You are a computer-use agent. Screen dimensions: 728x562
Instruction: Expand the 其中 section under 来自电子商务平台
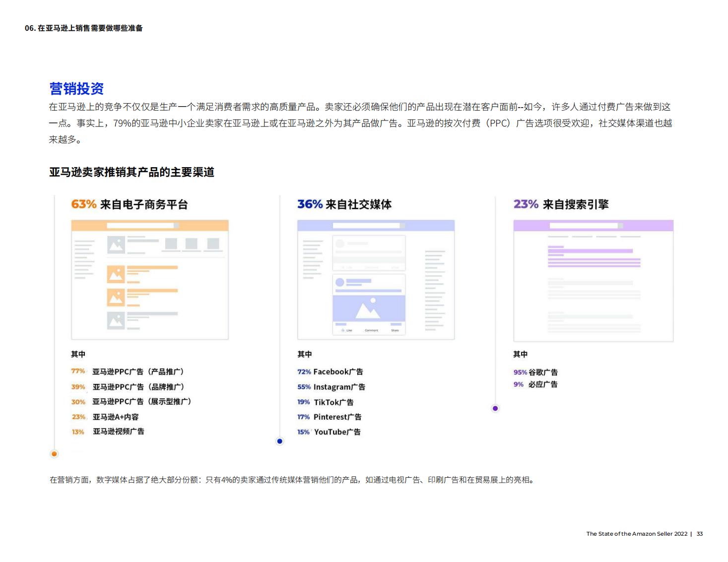(77, 354)
